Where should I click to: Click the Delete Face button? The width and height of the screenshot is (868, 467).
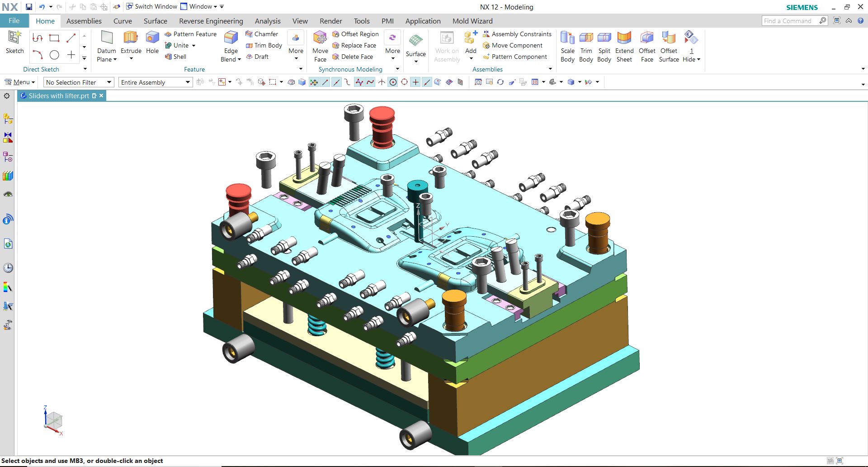tap(353, 57)
